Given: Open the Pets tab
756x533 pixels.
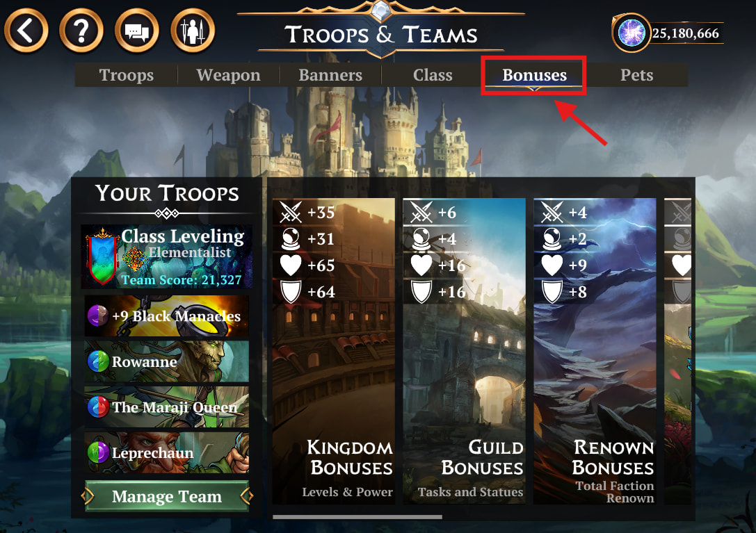Looking at the screenshot, I should point(636,75).
